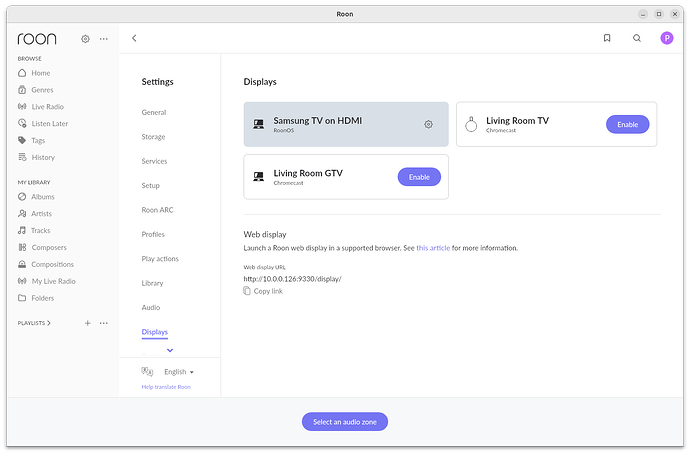The height and width of the screenshot is (454, 690).
Task: Click the Tags icon in sidebar
Action: tap(22, 140)
